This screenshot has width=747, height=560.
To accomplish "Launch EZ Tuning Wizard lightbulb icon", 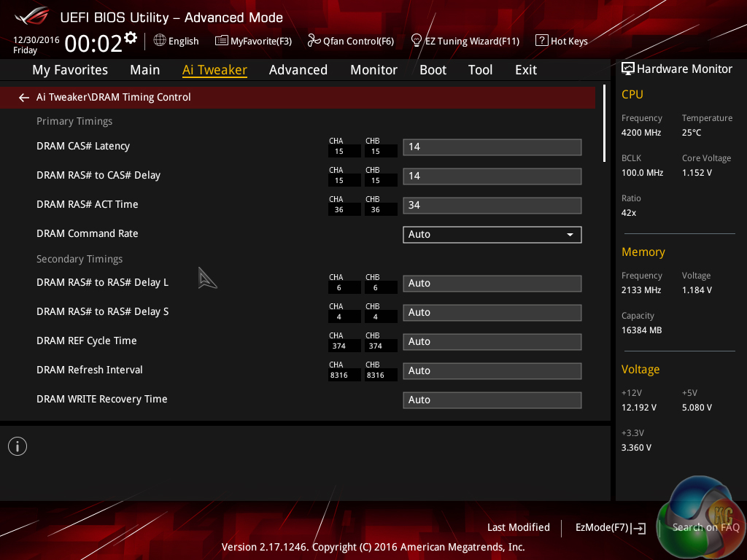I will (417, 41).
